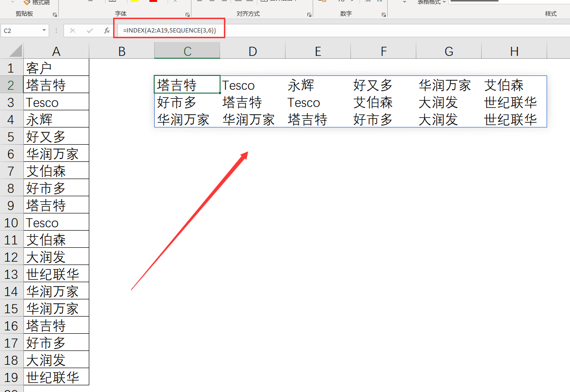Screen dimensions: 570x392
Task: Click cell A16 containing 塔吉特
Action: [x=56, y=326]
